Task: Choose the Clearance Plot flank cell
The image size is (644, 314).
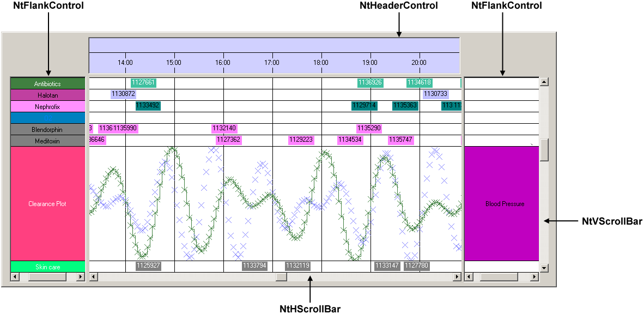Action: 47,203
